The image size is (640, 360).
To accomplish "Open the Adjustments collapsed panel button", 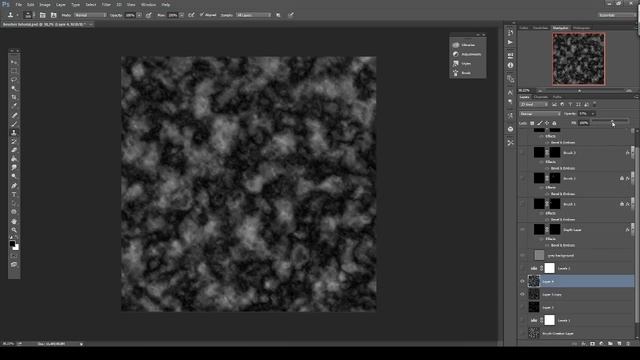I will click(x=468, y=54).
